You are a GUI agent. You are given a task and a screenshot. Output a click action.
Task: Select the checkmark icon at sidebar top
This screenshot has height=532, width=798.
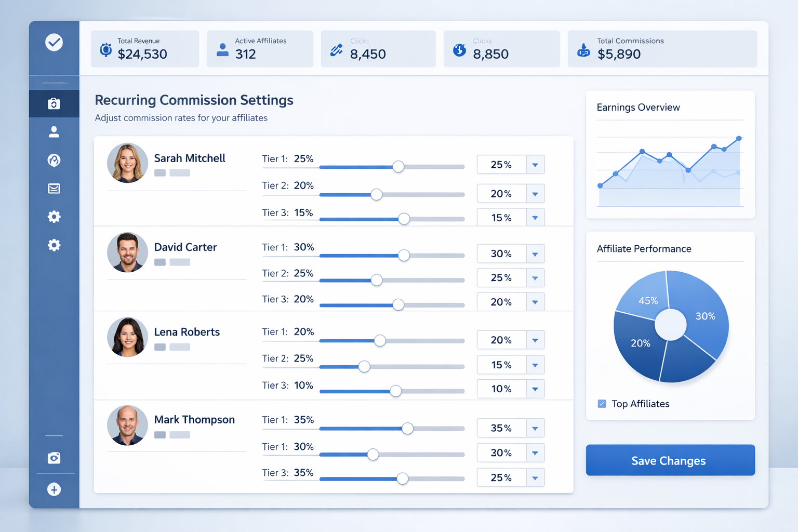tap(54, 42)
